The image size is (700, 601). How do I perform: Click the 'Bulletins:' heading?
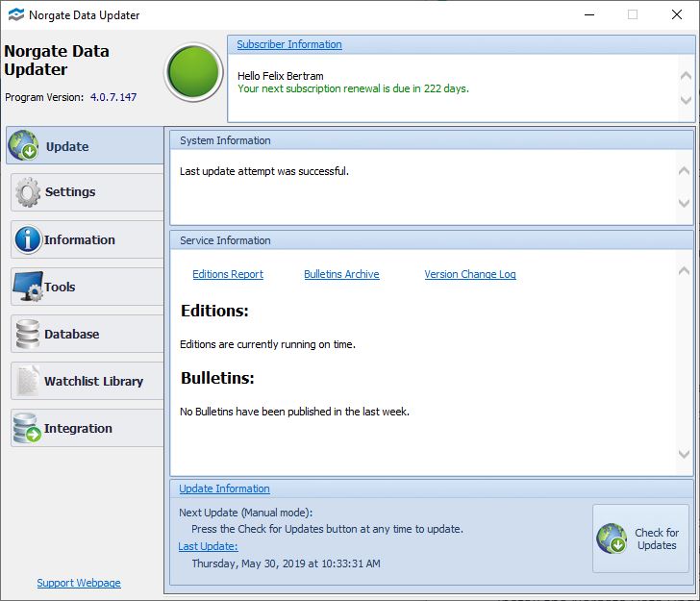coord(217,378)
